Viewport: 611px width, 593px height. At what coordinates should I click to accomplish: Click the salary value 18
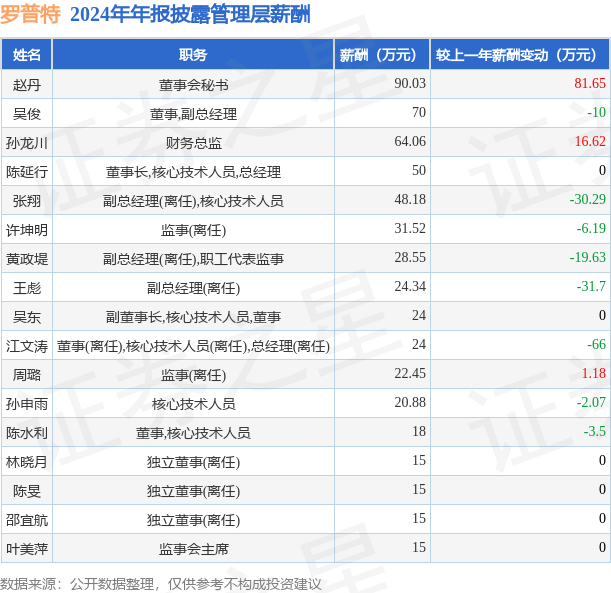pos(419,431)
